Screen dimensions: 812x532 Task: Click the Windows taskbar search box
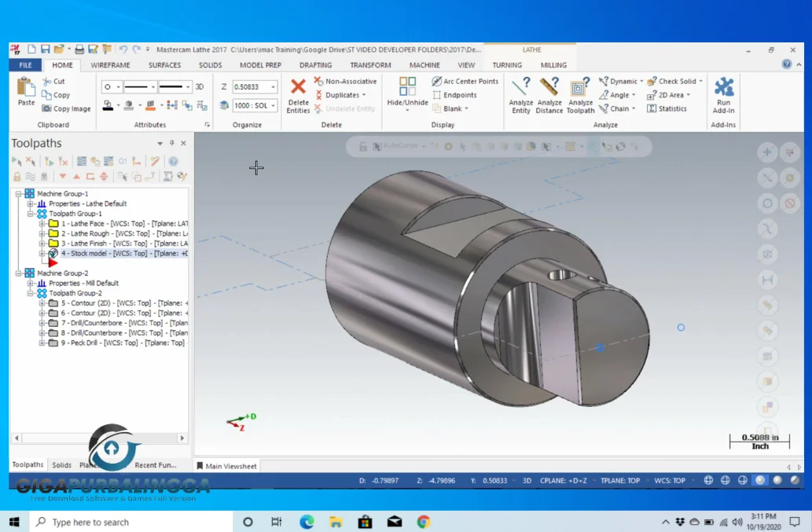[131, 522]
